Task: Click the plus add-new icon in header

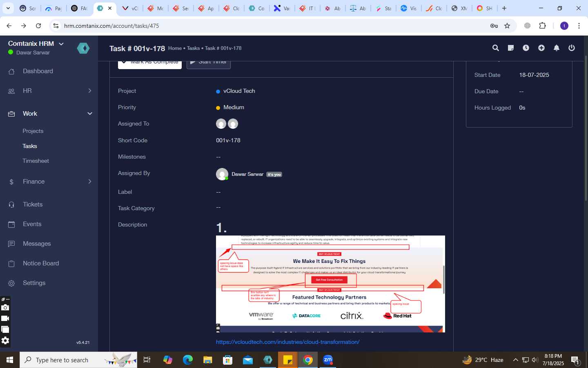Action: 541,48
